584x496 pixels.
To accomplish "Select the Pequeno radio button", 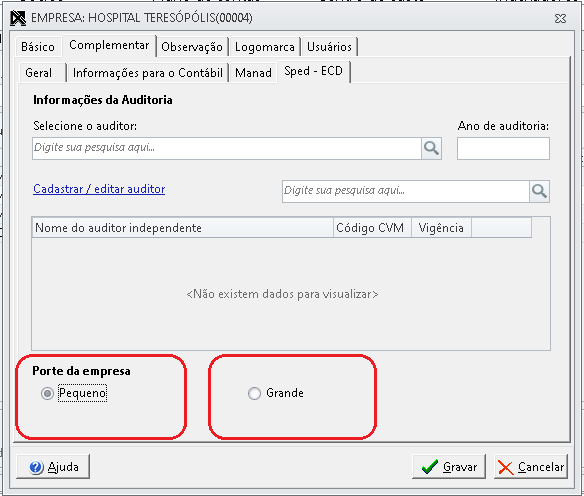I will [47, 394].
